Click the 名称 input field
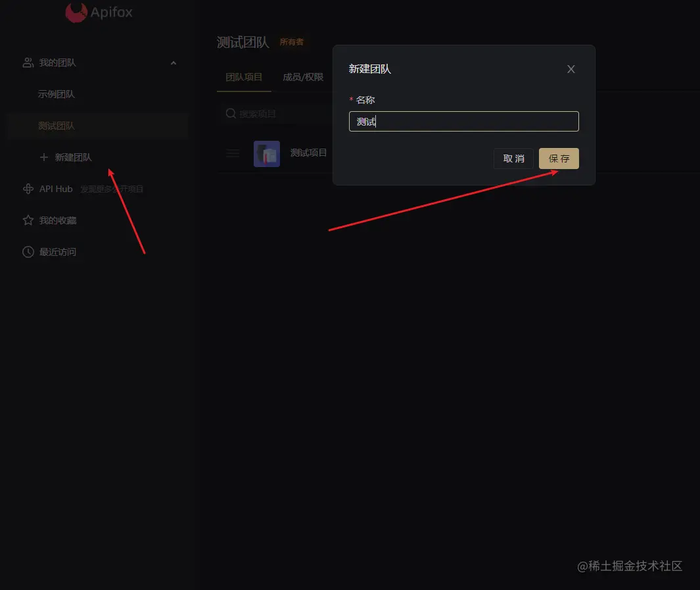The image size is (700, 590). (464, 122)
